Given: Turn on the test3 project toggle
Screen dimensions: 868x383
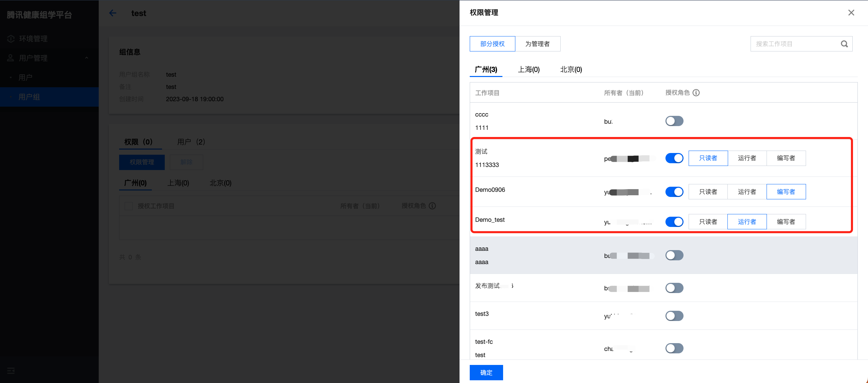Looking at the screenshot, I should [674, 316].
